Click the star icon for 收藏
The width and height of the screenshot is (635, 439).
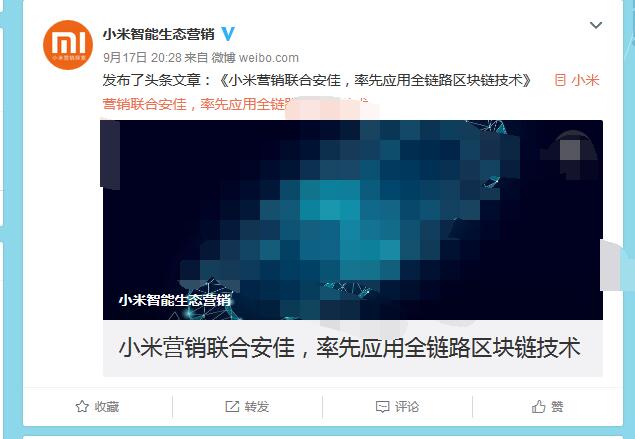(x=82, y=406)
